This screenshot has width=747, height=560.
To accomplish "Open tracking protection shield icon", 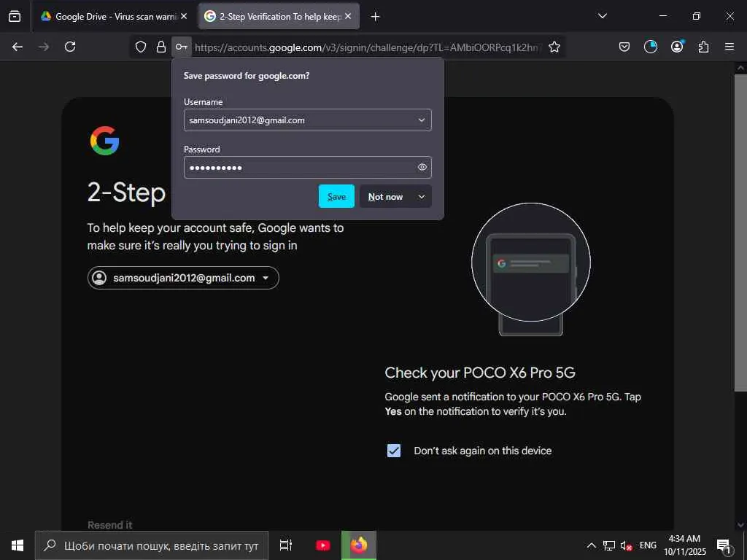I will pyautogui.click(x=141, y=47).
